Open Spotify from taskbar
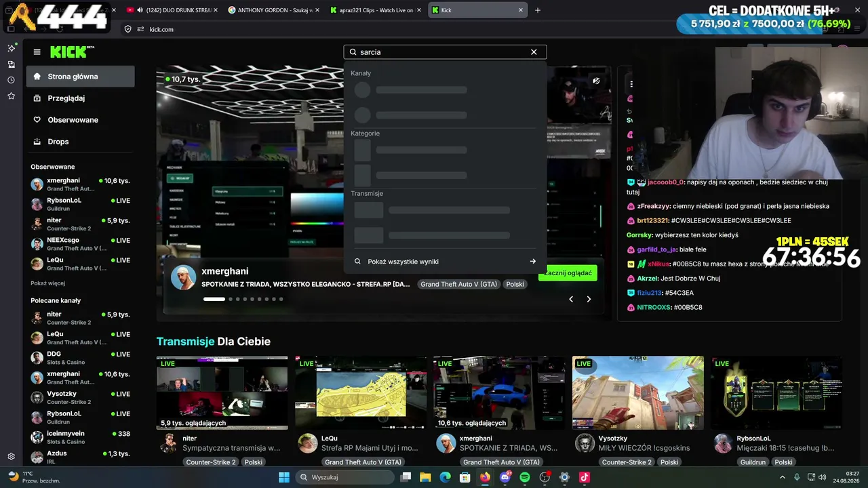Screen dimensions: 868x488 click(525, 477)
